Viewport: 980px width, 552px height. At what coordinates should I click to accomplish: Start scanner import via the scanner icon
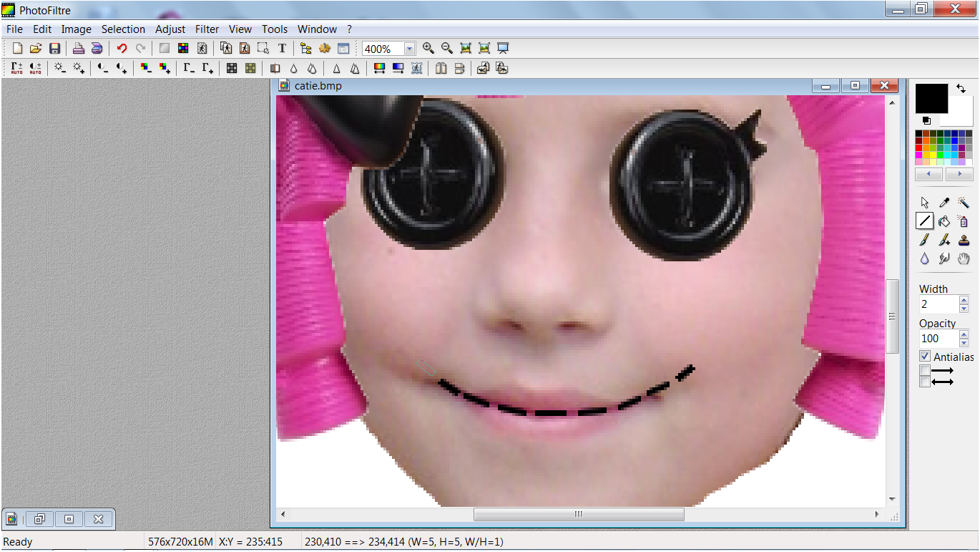pyautogui.click(x=97, y=49)
